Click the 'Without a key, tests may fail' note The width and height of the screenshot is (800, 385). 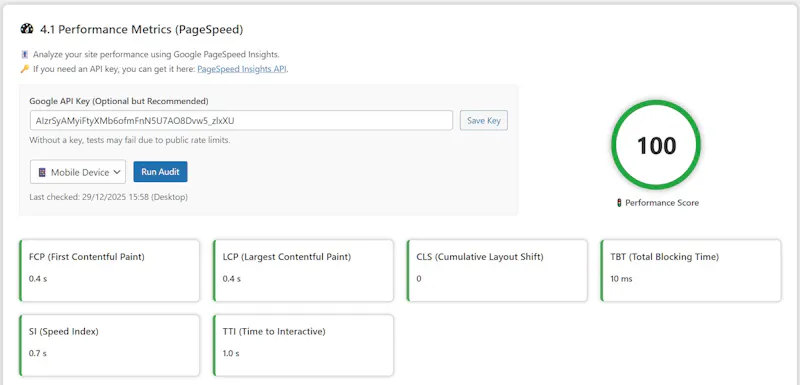pyautogui.click(x=130, y=140)
